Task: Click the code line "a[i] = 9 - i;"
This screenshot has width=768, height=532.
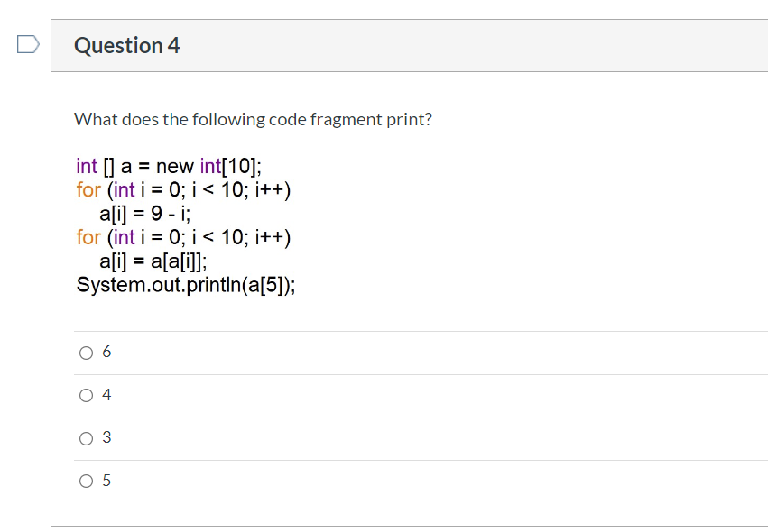Action: tap(145, 214)
